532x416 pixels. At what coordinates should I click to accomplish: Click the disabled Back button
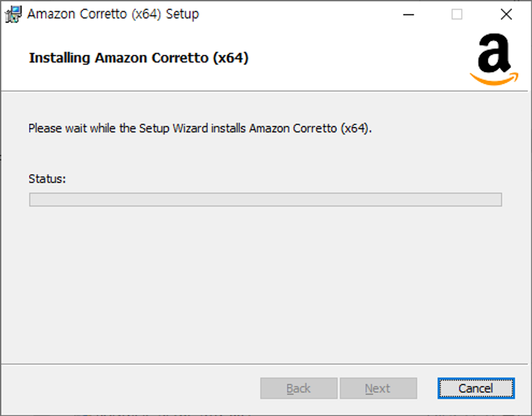[x=298, y=388]
